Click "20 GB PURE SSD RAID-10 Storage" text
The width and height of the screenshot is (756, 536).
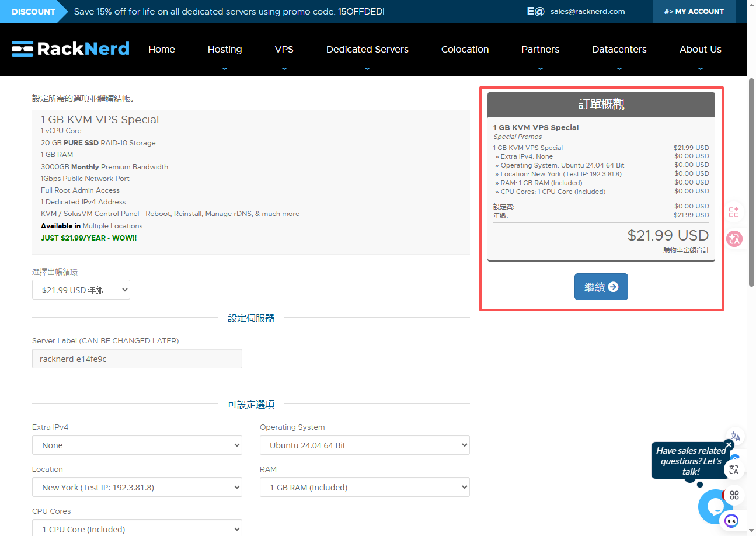coord(98,143)
